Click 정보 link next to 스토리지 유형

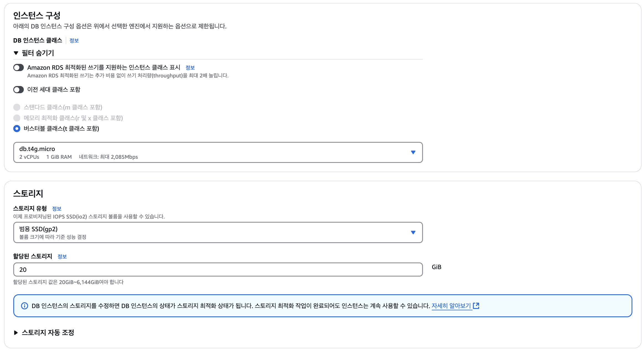[57, 209]
